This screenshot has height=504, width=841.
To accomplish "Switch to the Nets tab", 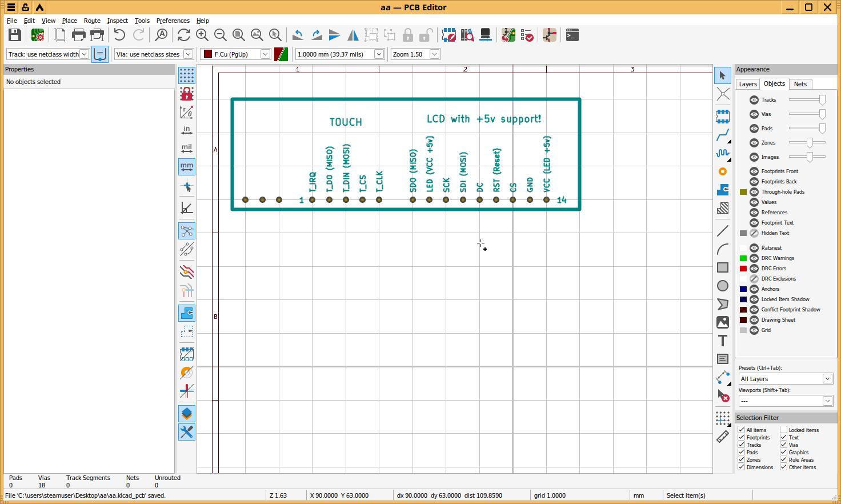I will click(800, 84).
